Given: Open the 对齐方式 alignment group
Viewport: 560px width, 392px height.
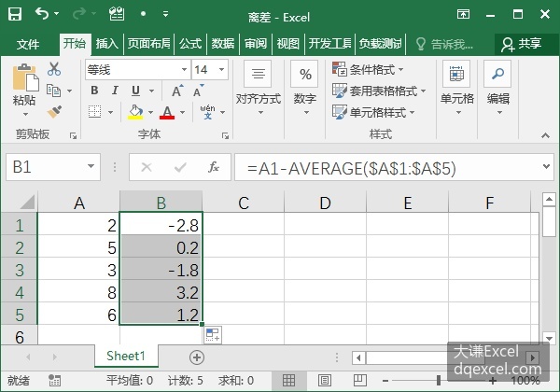Looking at the screenshot, I should click(259, 88).
